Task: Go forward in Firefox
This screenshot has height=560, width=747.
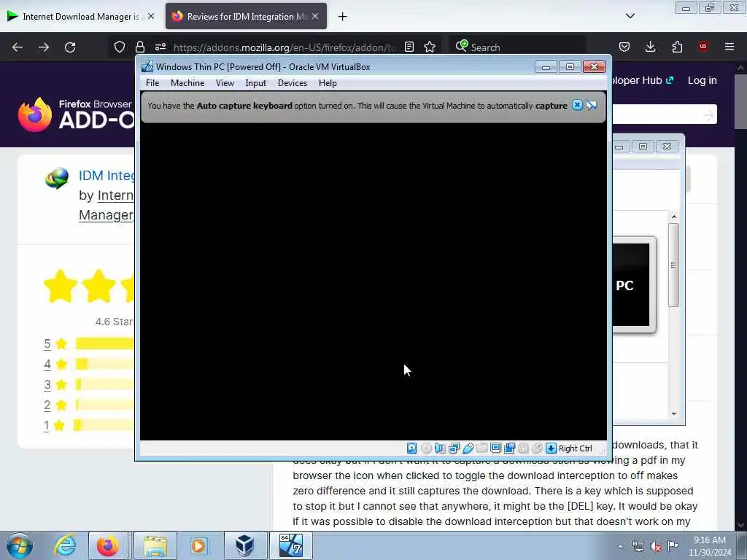Action: coord(44,47)
